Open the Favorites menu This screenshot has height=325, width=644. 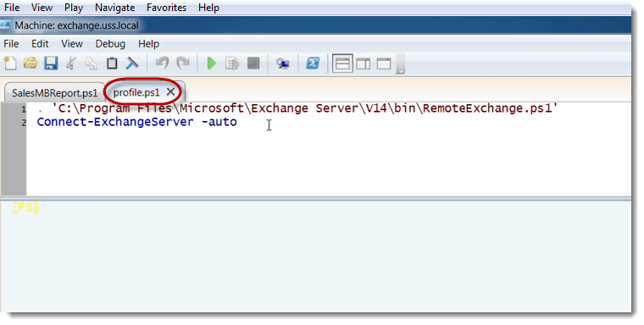click(166, 8)
